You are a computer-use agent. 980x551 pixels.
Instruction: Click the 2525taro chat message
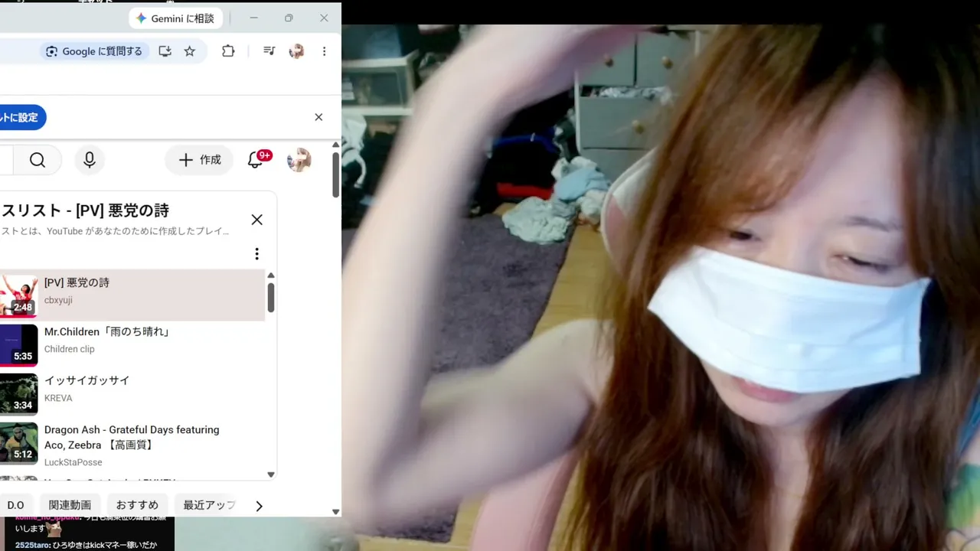(x=87, y=545)
